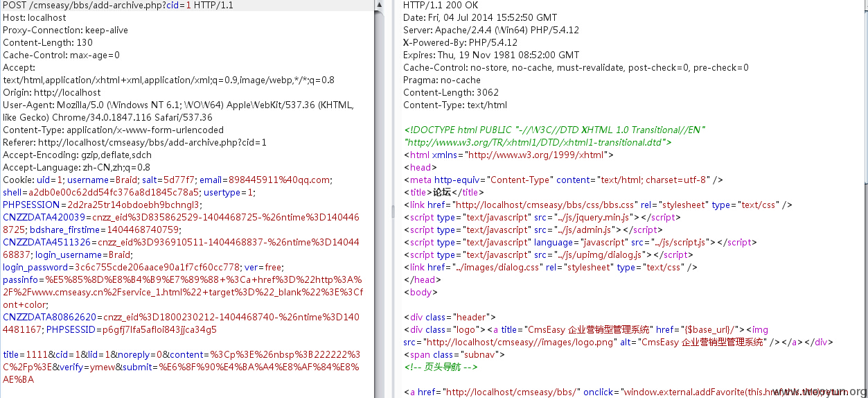
Task: Click the '../js/script.js' script tag line
Action: (x=580, y=242)
